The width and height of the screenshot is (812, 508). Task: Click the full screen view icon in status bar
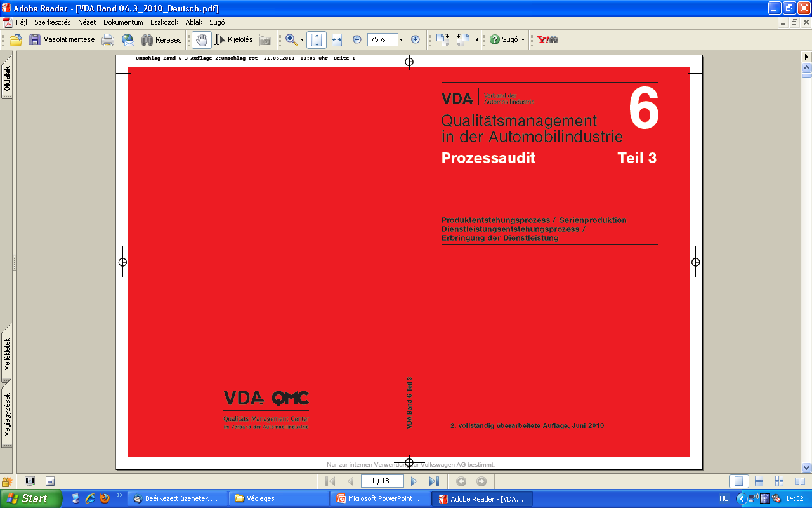(x=29, y=481)
